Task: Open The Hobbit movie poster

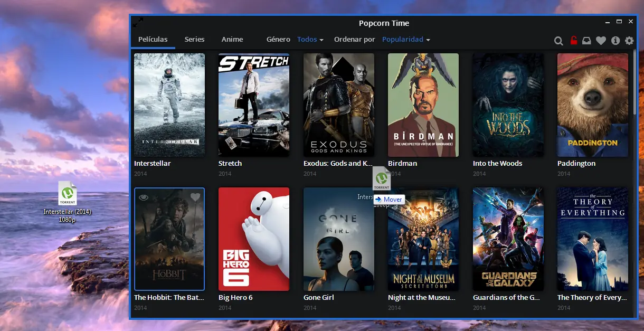Action: tap(169, 239)
